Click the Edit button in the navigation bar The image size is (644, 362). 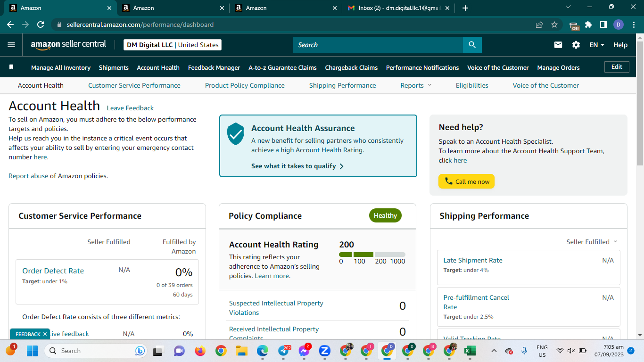coord(617,67)
